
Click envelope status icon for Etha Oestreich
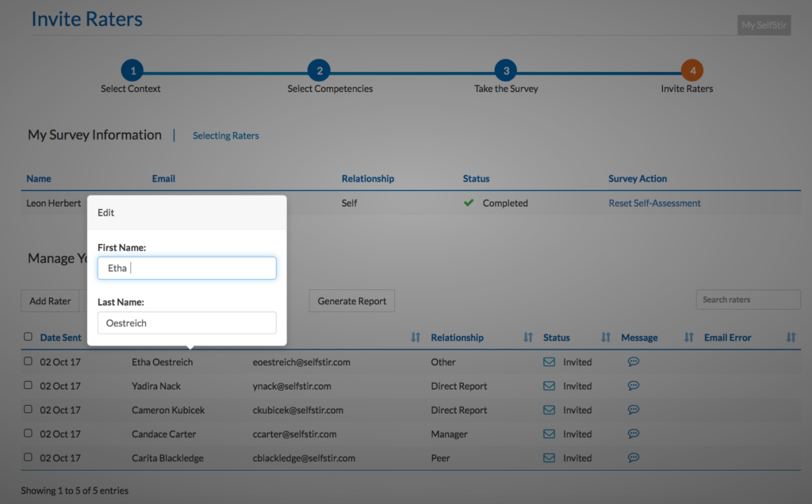[549, 362]
